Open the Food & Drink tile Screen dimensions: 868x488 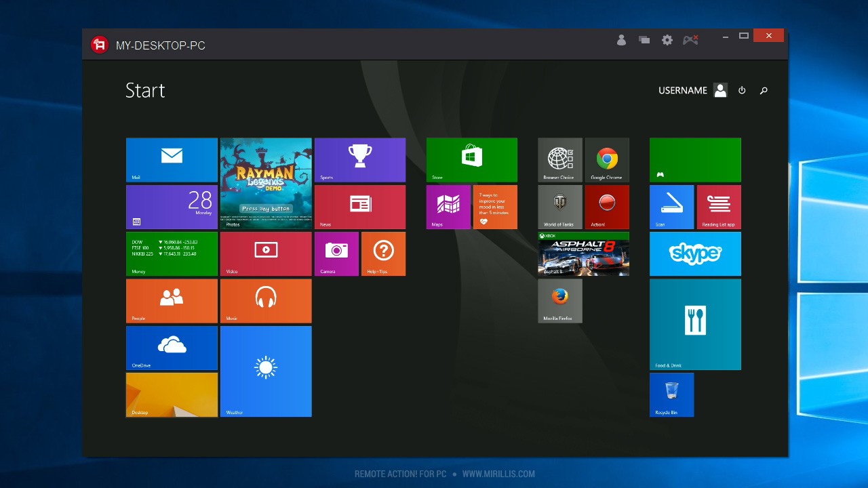tap(695, 325)
